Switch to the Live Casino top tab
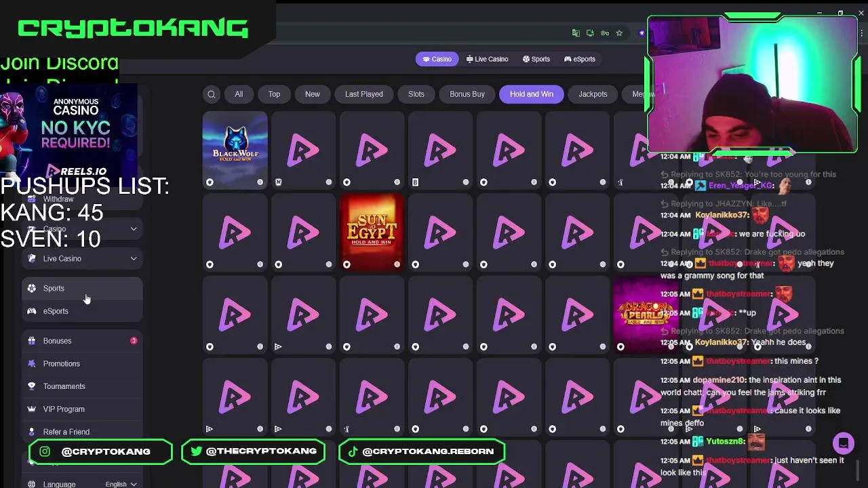This screenshot has height=488, width=868. 487,59
